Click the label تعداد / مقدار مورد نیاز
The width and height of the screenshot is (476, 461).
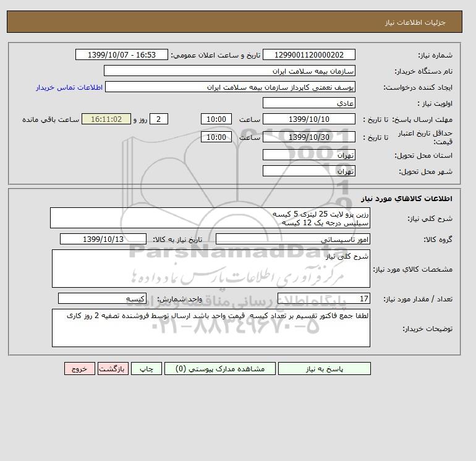point(418,299)
